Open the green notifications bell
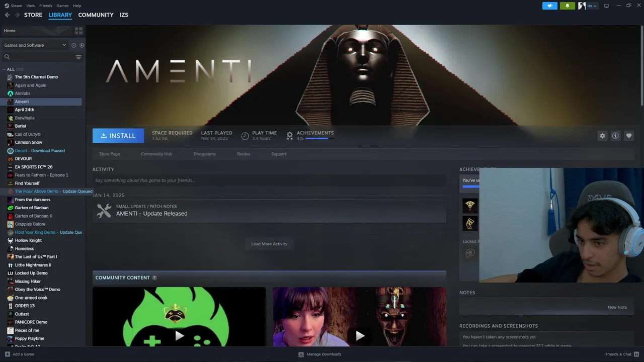The width and height of the screenshot is (644, 362). pyautogui.click(x=568, y=6)
